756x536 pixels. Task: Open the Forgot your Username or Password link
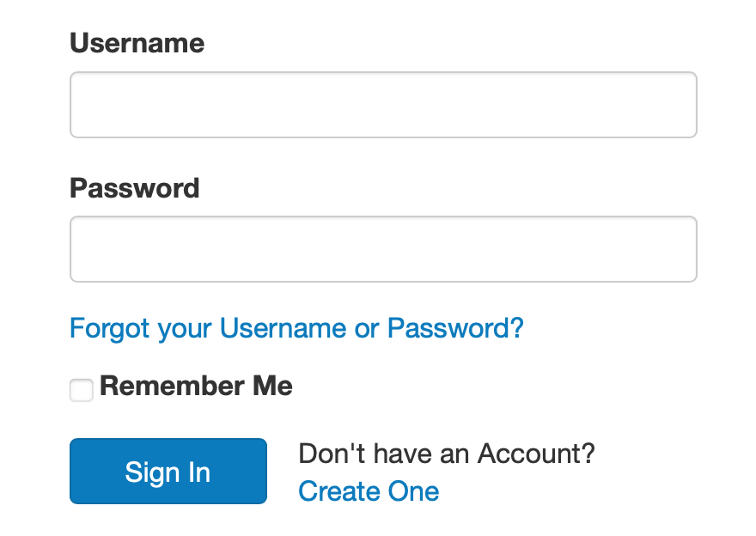coord(296,328)
